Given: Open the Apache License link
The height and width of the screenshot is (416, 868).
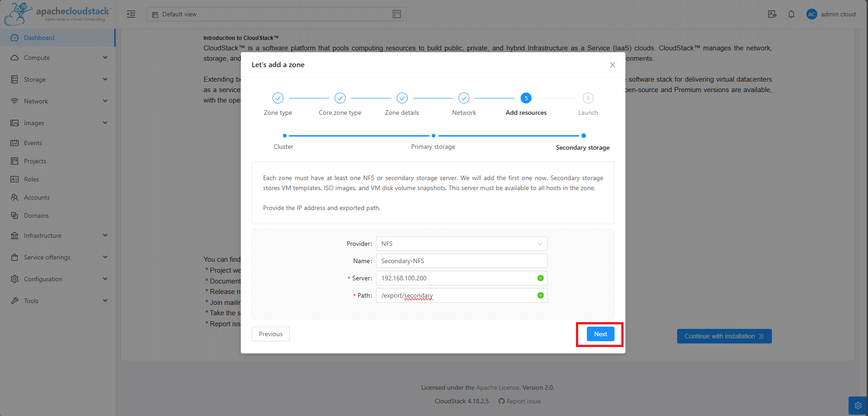Looking at the screenshot, I should click(x=497, y=387).
